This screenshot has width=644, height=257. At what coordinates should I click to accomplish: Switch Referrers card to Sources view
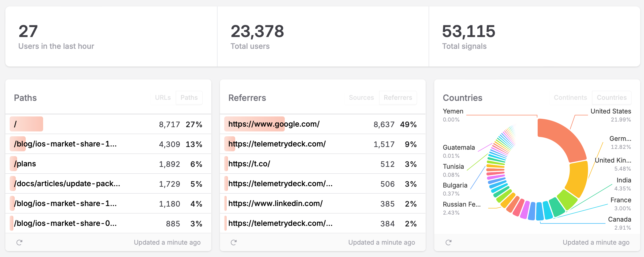tap(361, 98)
